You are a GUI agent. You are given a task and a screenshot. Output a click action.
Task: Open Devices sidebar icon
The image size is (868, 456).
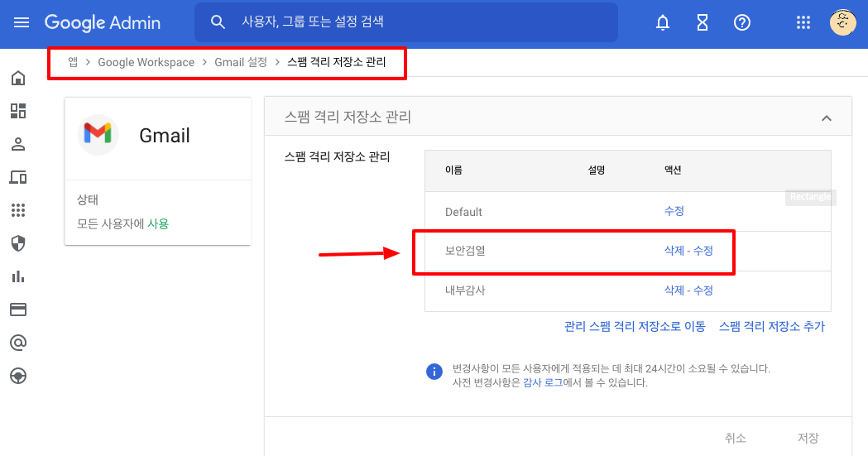pyautogui.click(x=18, y=177)
